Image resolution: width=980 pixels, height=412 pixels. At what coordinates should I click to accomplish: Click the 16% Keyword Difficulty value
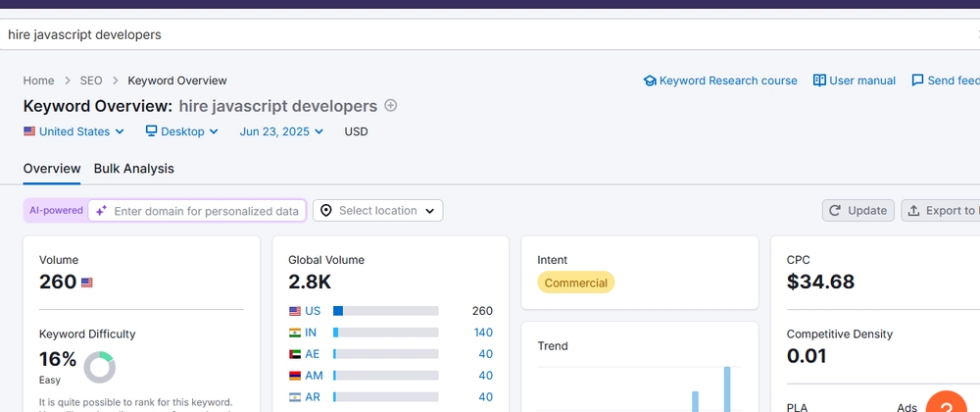[58, 359]
